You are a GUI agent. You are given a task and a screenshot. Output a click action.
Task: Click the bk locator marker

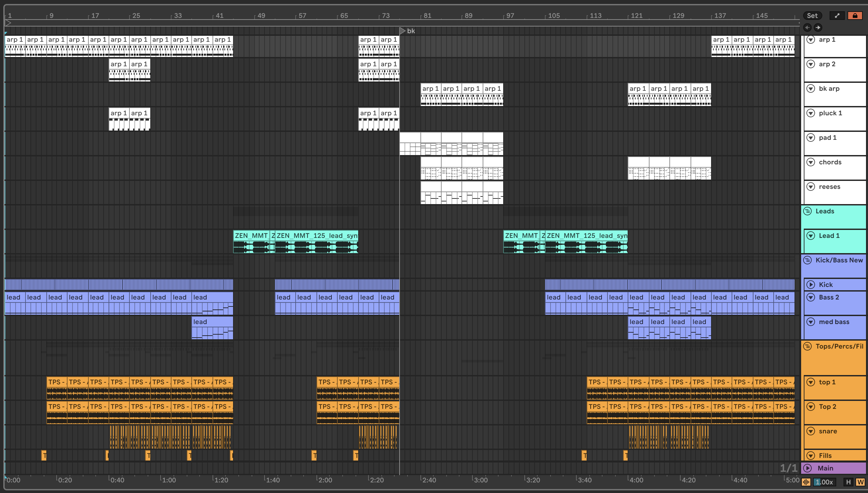pyautogui.click(x=403, y=31)
